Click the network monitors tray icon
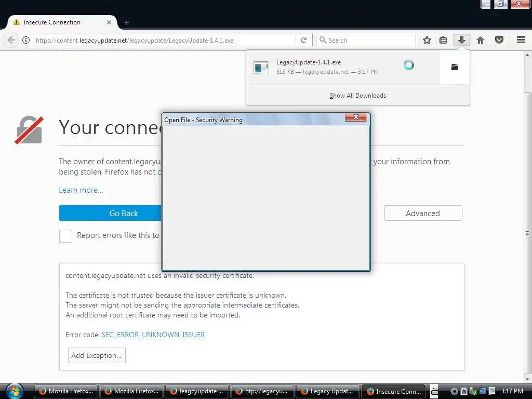The width and height of the screenshot is (532, 399). tap(483, 391)
